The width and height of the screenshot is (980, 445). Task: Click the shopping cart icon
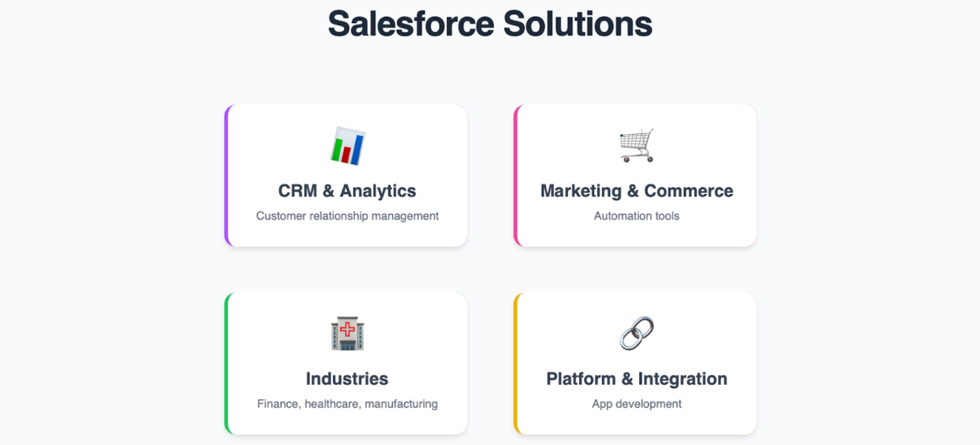pos(636,146)
